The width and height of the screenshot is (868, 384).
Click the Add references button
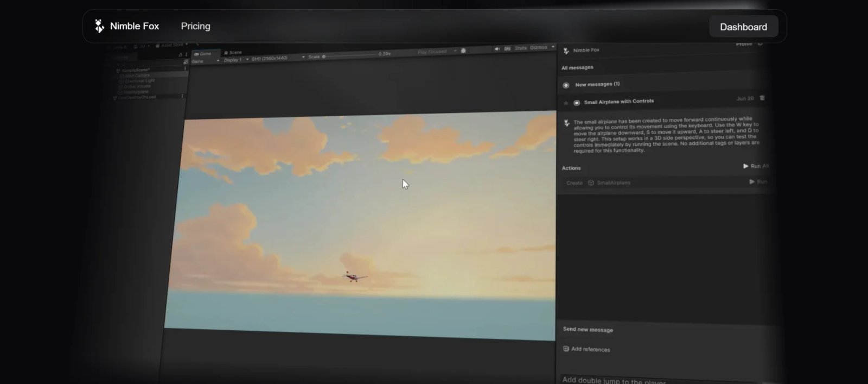[586, 349]
